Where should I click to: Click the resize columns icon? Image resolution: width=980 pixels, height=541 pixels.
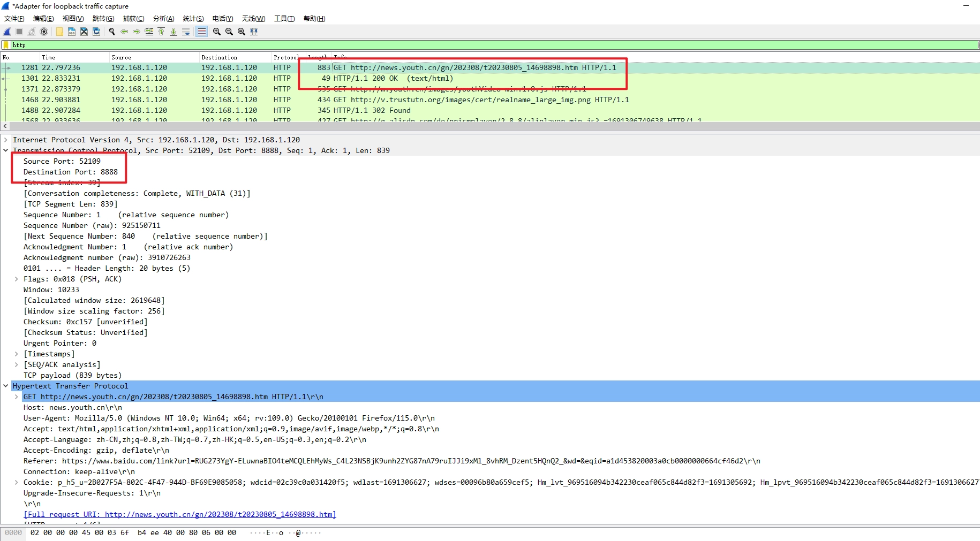click(x=254, y=32)
